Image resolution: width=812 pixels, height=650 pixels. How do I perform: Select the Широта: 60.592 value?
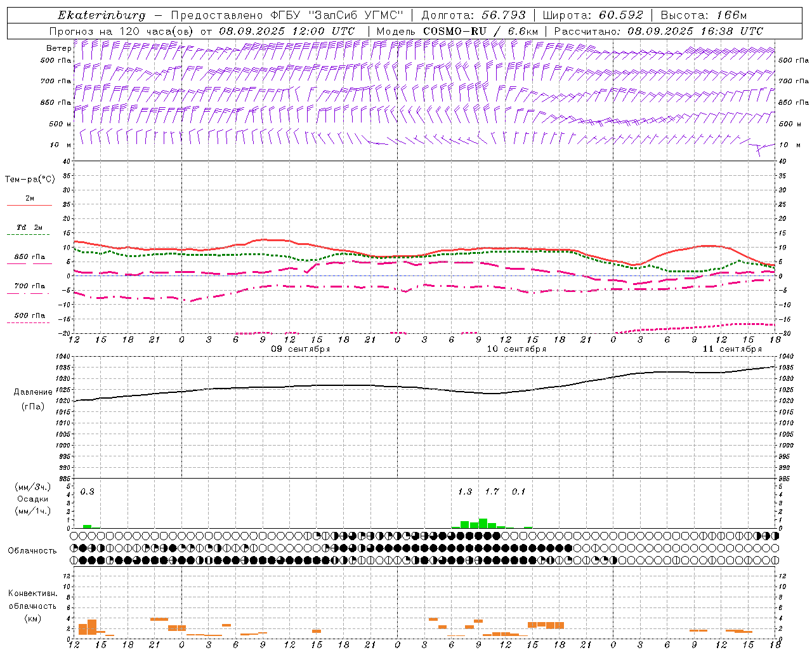pyautogui.click(x=593, y=15)
